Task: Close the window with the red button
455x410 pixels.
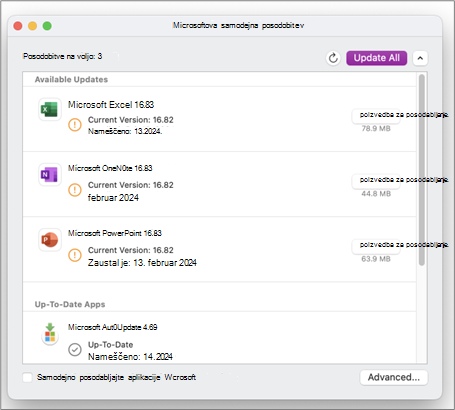Action: tap(18, 26)
